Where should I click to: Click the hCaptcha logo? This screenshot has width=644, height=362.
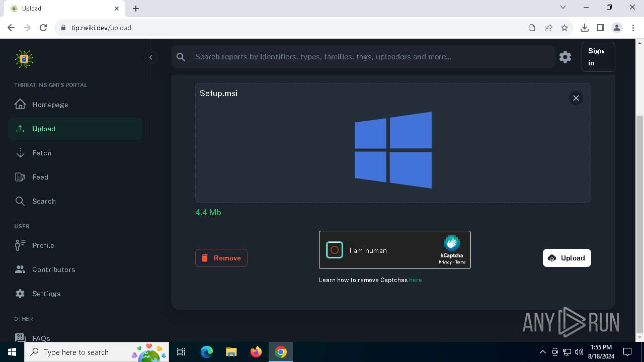(452, 243)
